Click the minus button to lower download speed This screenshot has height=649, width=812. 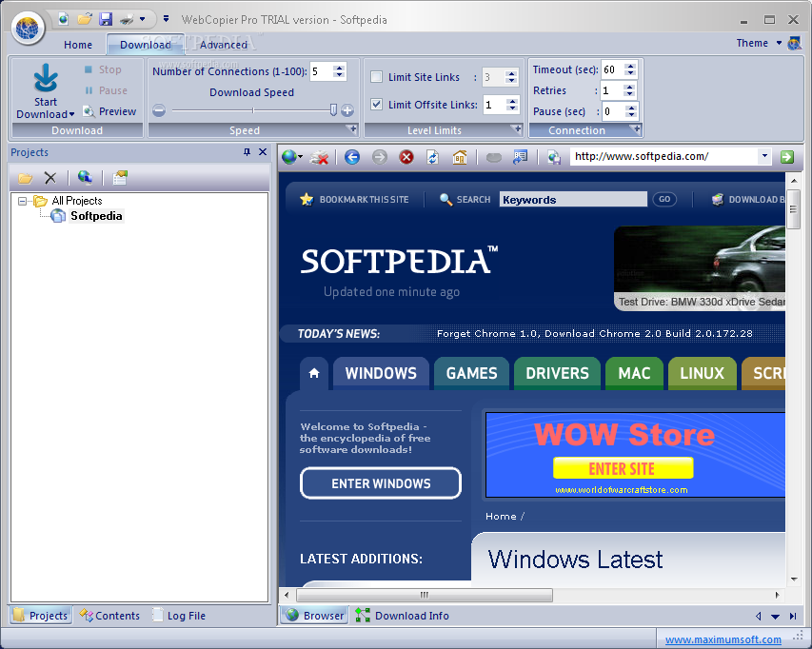[159, 110]
